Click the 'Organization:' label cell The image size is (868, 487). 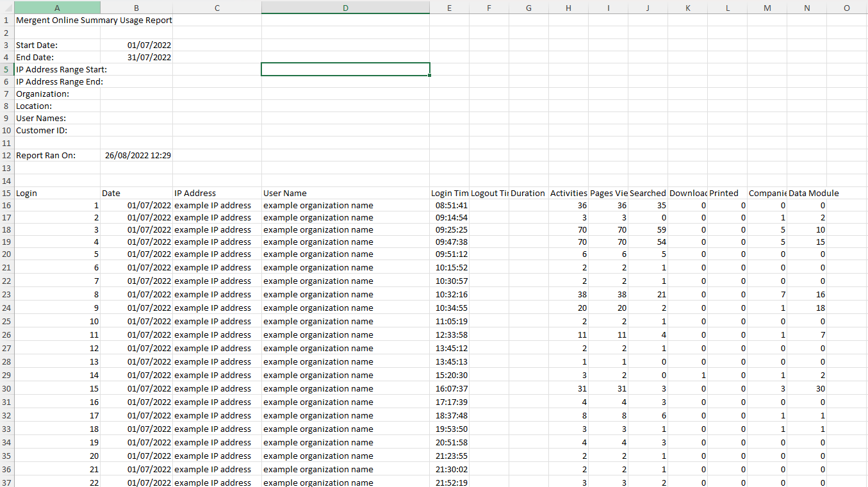(57, 94)
